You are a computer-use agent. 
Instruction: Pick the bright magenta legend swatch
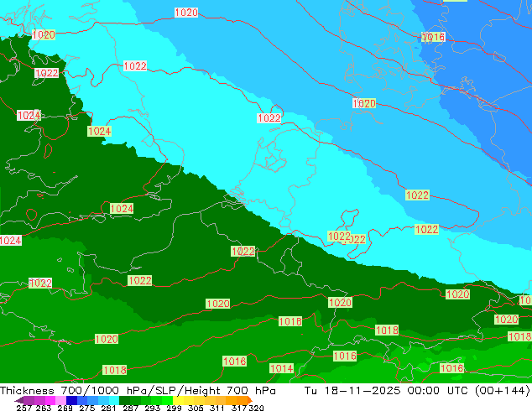click(50, 400)
